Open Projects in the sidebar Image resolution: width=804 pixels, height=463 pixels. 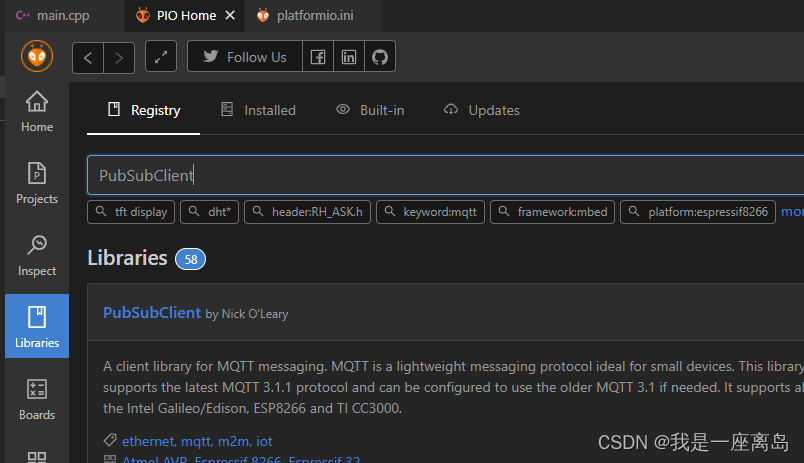coord(37,183)
